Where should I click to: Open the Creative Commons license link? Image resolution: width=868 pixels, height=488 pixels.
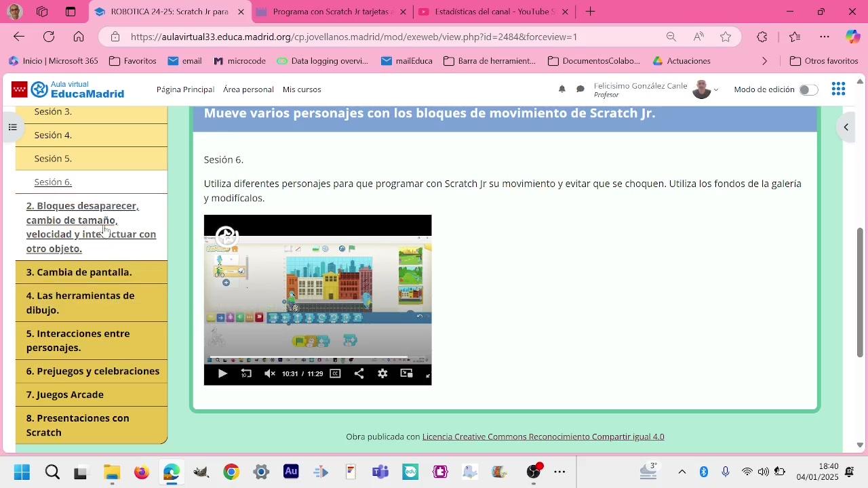click(x=543, y=436)
